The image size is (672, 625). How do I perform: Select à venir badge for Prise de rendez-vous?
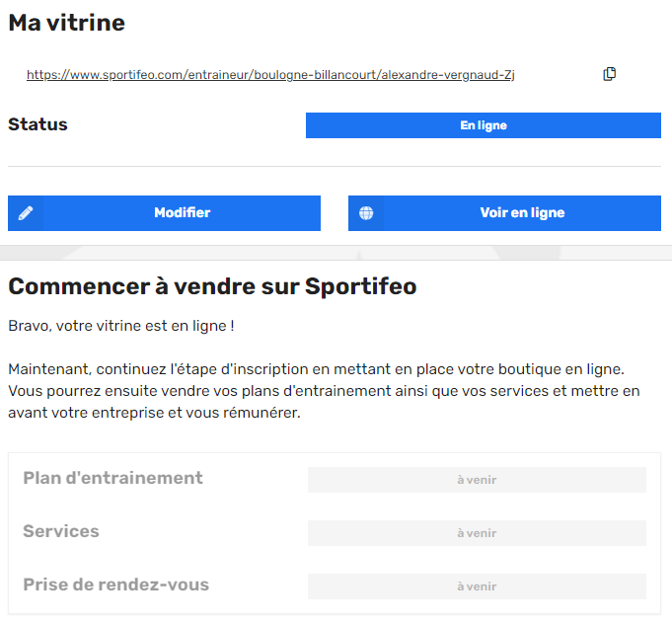pos(477,586)
